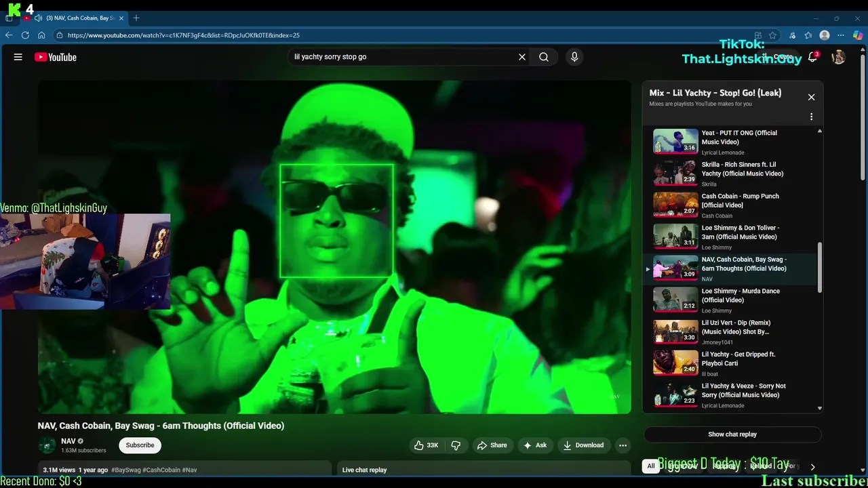Download the video

click(x=583, y=445)
